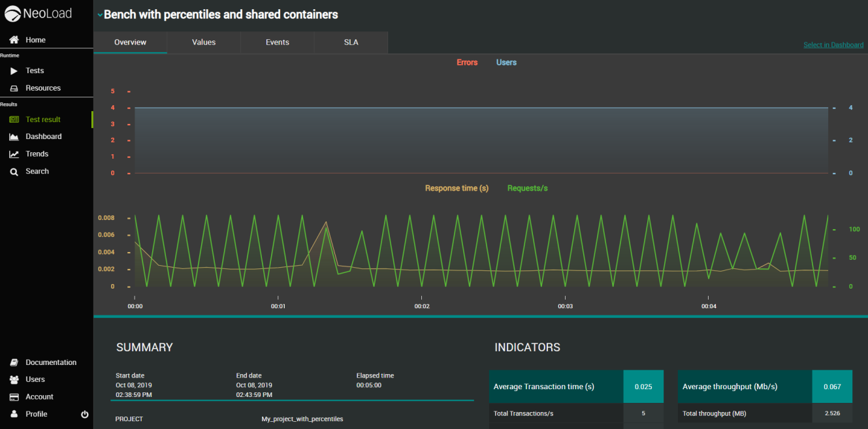Expand the test name chevron dropdown

pos(100,15)
